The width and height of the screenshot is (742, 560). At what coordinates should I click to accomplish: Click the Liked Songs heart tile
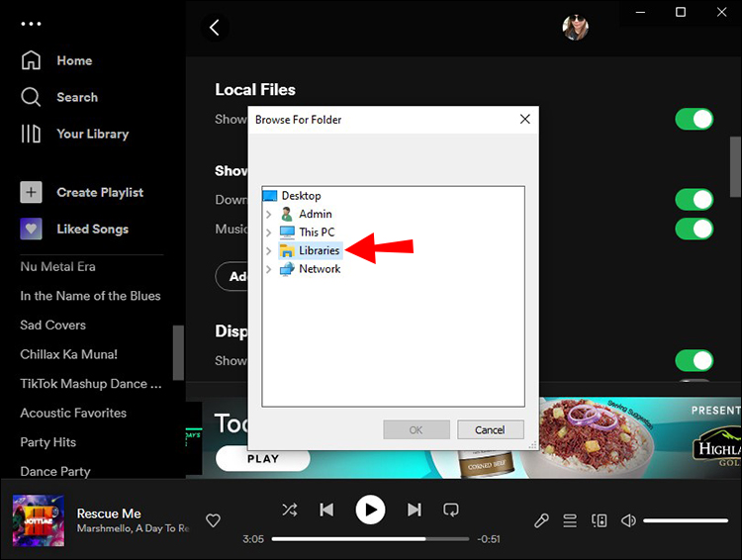point(31,230)
